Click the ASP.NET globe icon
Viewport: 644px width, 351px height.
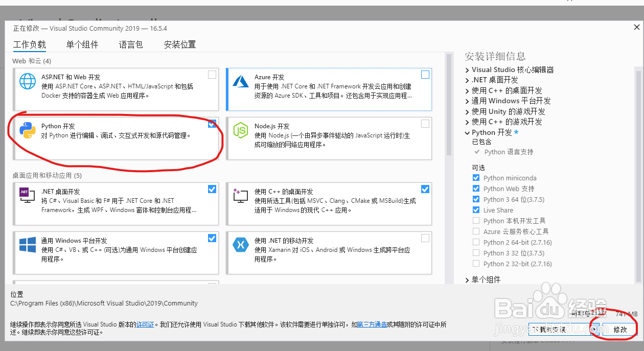pyautogui.click(x=27, y=81)
